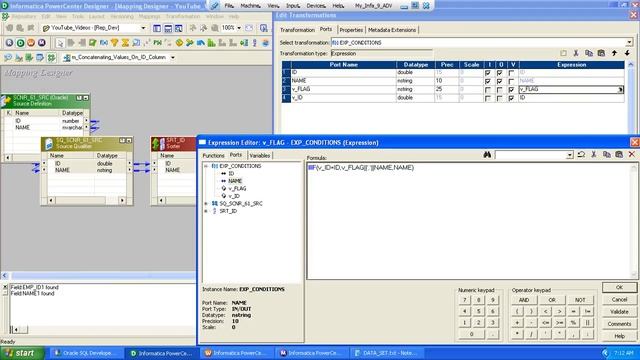
Task: Open the Transformation Developer tool (orange icon)
Action: point(31,43)
